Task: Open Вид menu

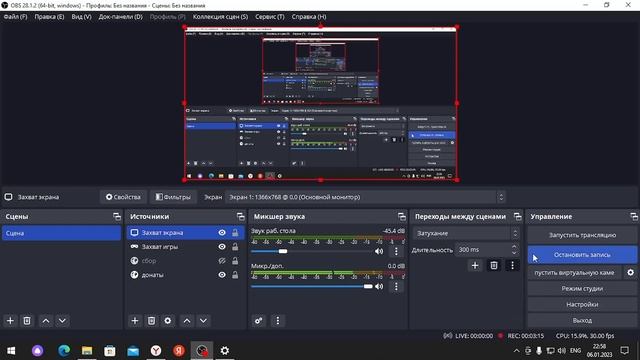Action: tap(81, 17)
